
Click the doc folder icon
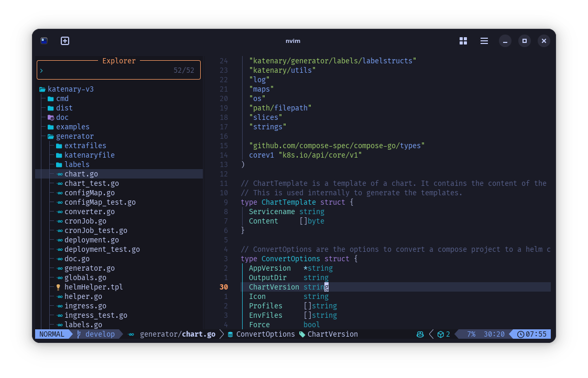(x=51, y=118)
